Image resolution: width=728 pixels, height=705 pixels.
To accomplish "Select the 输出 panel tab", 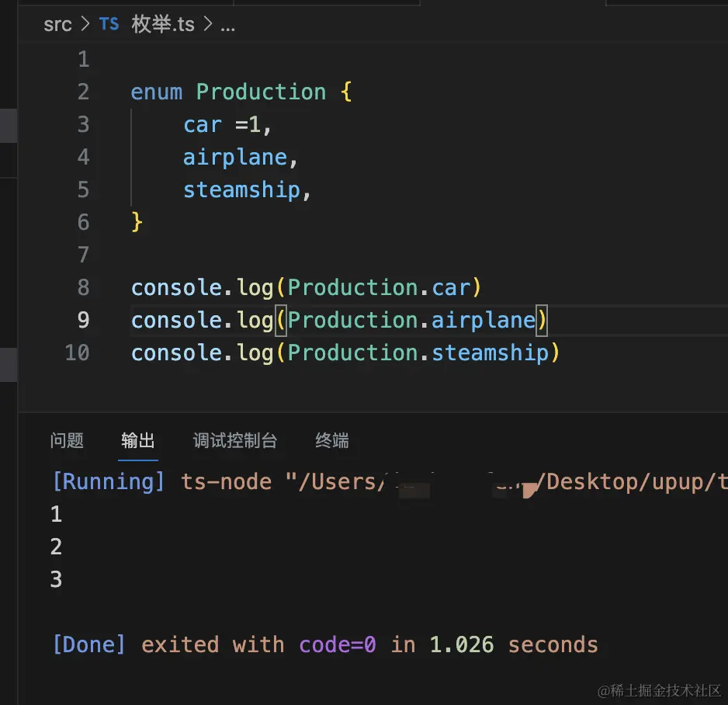I will [138, 440].
